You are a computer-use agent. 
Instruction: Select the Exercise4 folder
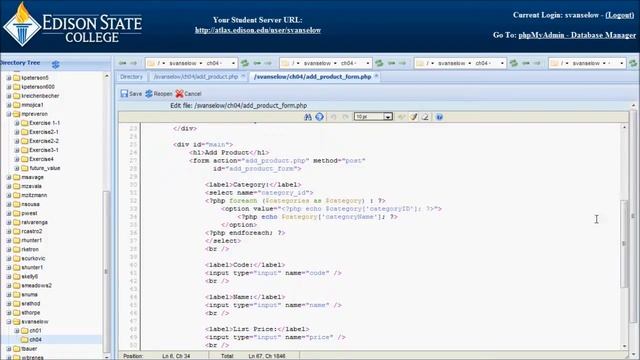[41, 159]
